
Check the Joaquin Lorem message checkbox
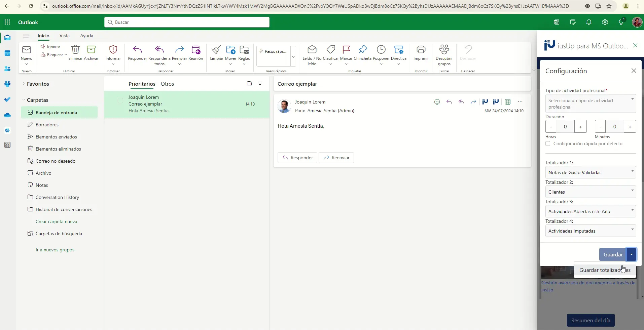click(120, 101)
